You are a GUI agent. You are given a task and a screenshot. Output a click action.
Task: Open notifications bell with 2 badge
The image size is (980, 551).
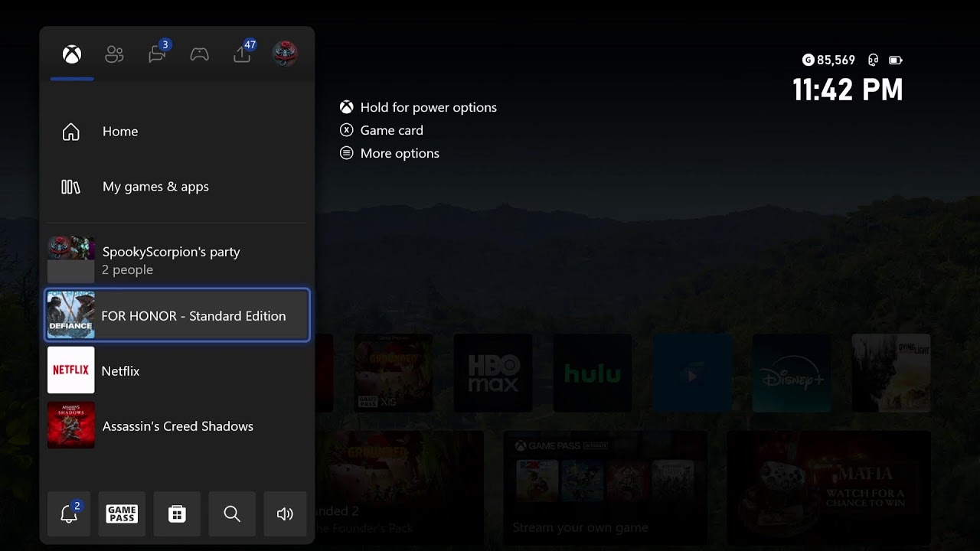69,514
